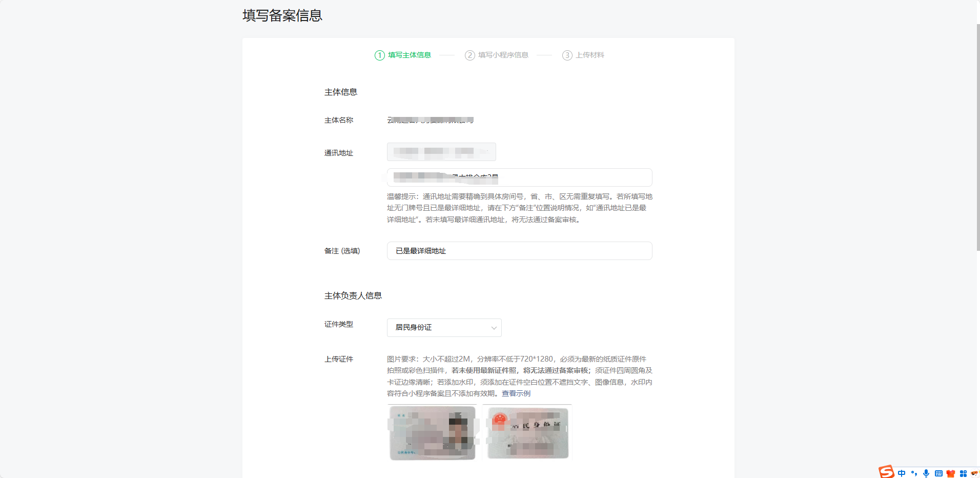Open the 证件类型 dropdown

pos(444,328)
